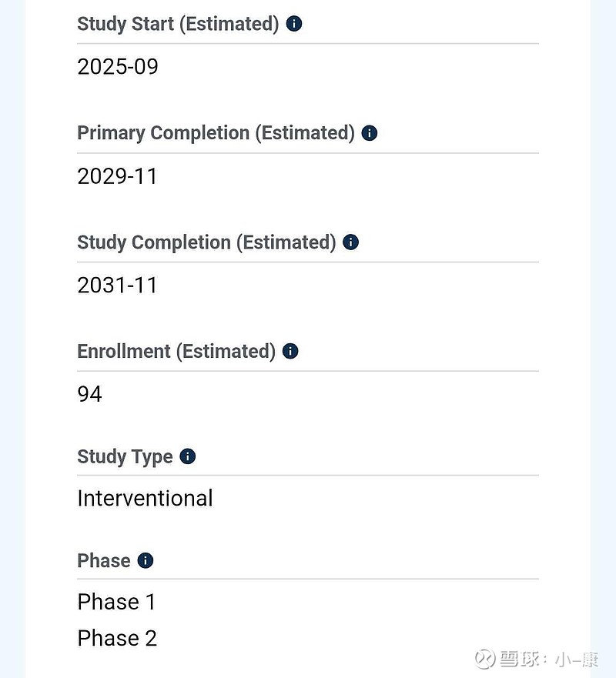Click the 雪球 watermark author text

[549, 660]
